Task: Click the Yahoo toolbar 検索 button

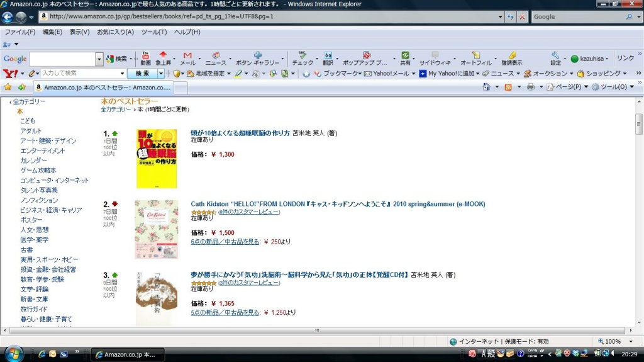Action: [x=142, y=73]
